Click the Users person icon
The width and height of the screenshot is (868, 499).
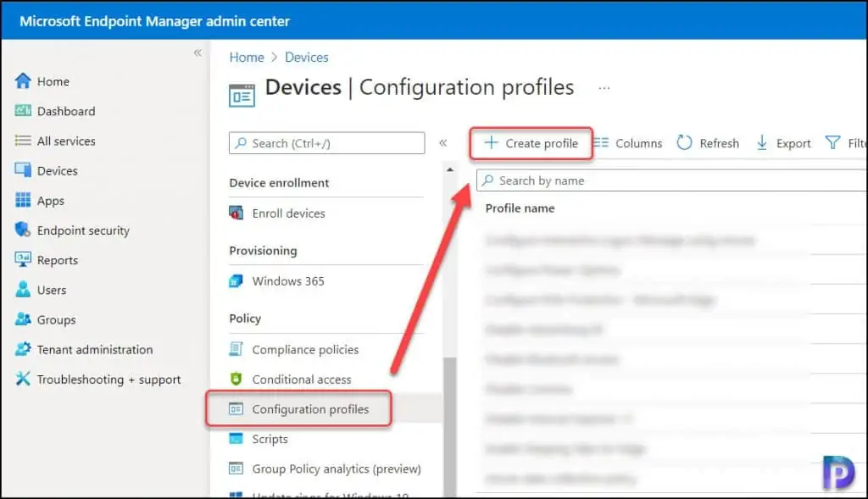(23, 290)
